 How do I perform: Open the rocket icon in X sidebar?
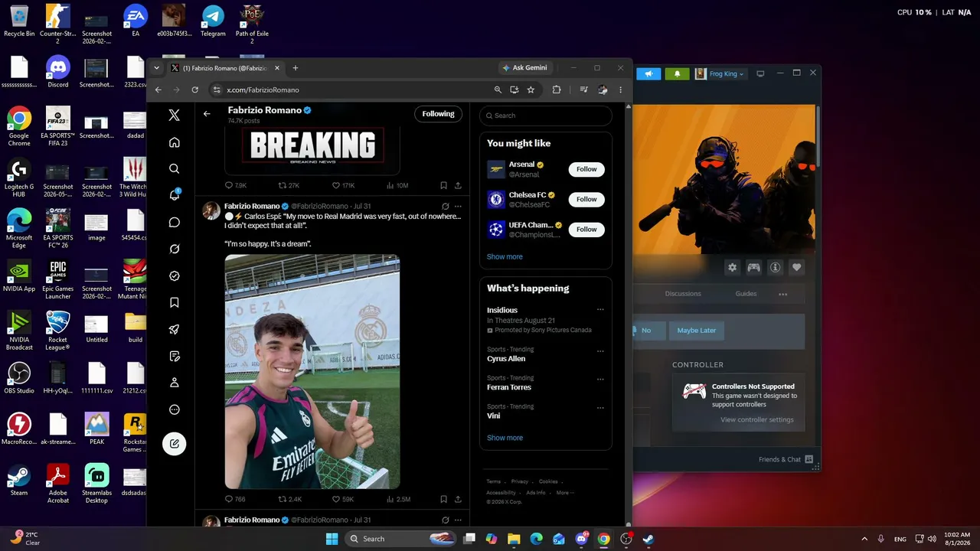(175, 330)
